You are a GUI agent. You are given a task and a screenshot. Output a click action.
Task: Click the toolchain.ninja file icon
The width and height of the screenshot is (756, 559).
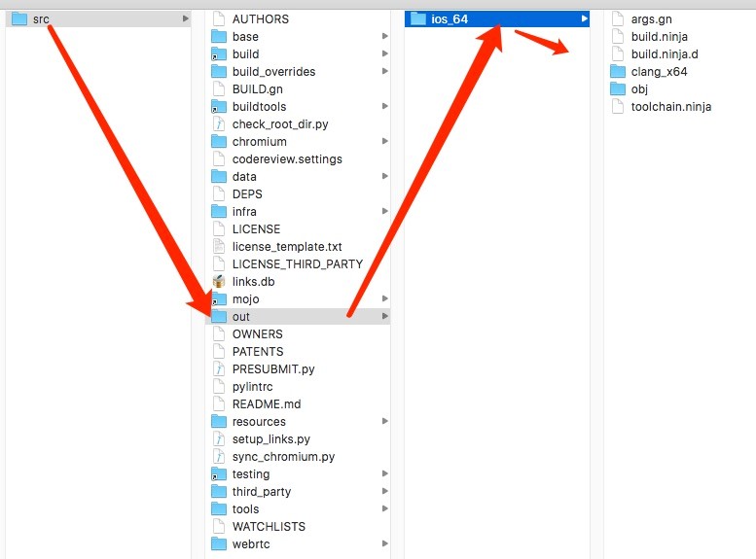click(x=618, y=107)
